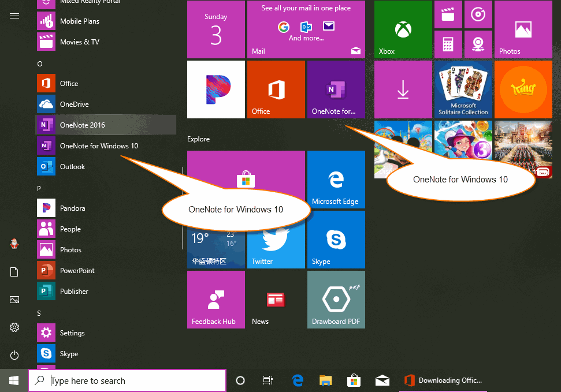Open Microsoft Solitaire Collection tile

coord(463,89)
